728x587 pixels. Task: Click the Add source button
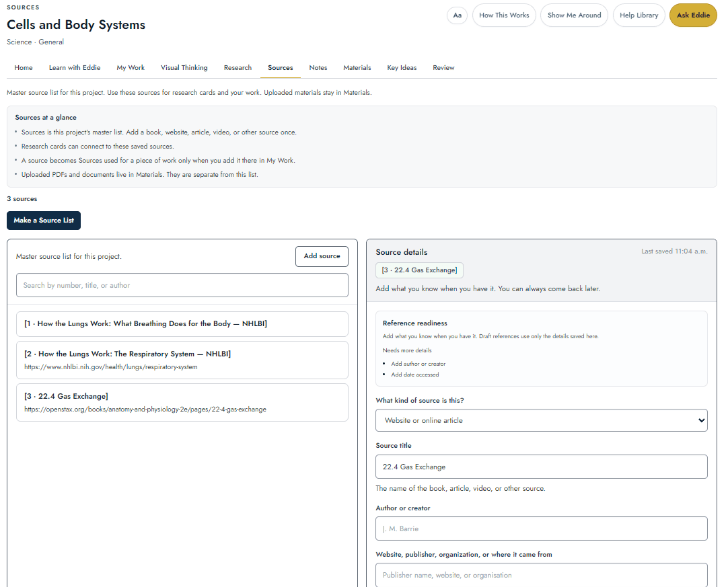click(x=322, y=256)
